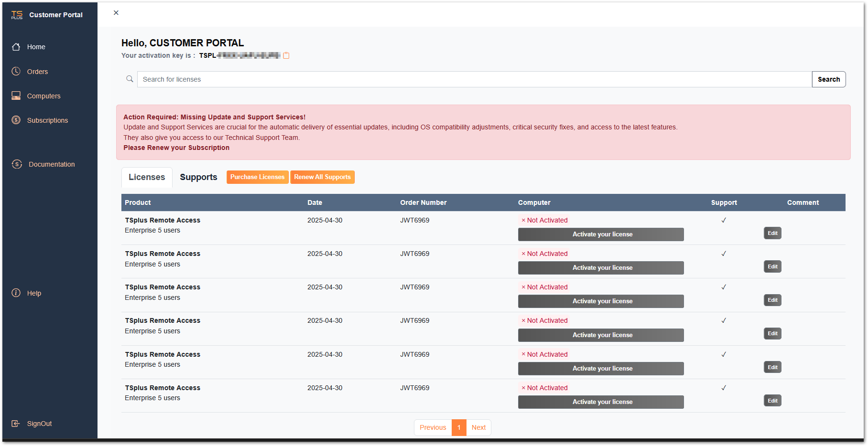The width and height of the screenshot is (868, 446).
Task: Open Subscriptions via the dollar icon
Action: pyautogui.click(x=16, y=120)
